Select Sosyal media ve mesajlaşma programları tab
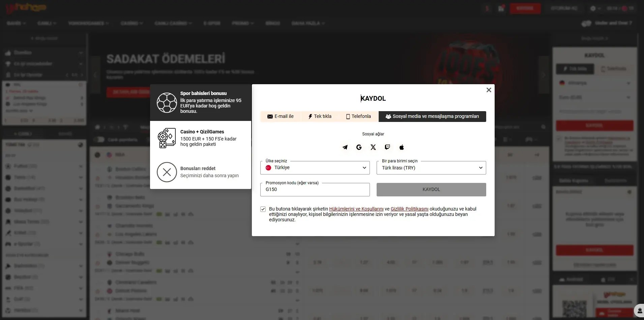This screenshot has height=320, width=644. [432, 117]
